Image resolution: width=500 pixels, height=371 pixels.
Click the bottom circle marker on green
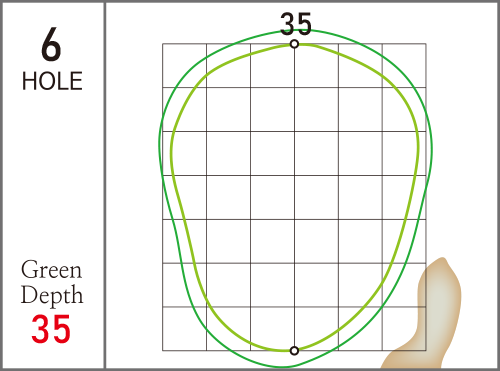click(x=294, y=351)
